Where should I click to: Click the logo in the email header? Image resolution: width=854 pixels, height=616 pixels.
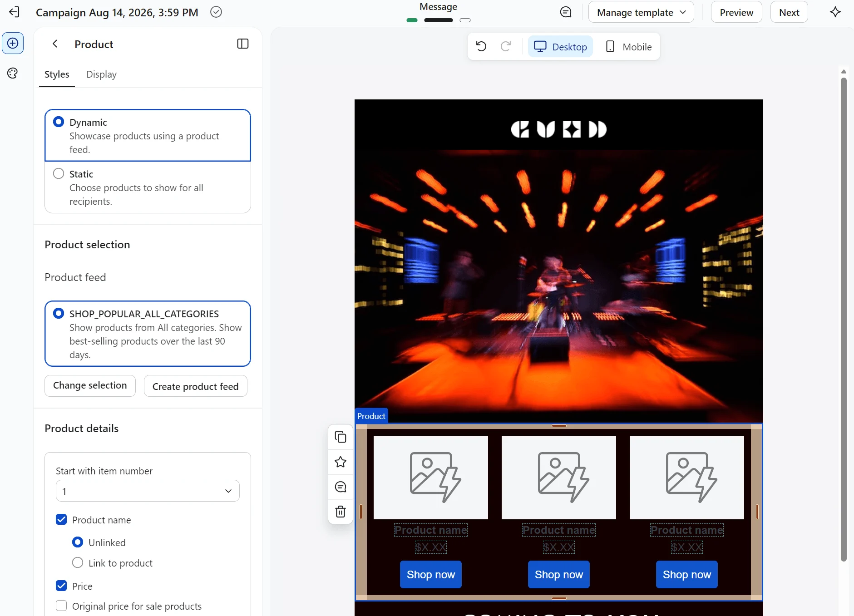pos(559,129)
